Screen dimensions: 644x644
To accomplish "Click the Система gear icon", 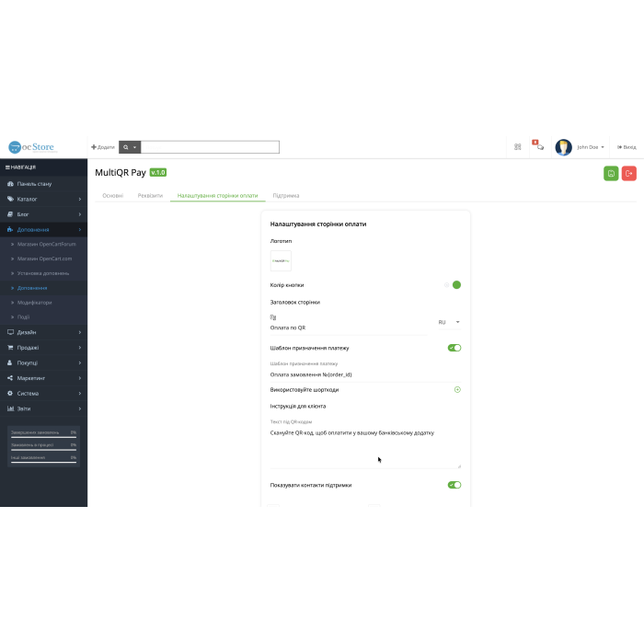I will pyautogui.click(x=10, y=393).
